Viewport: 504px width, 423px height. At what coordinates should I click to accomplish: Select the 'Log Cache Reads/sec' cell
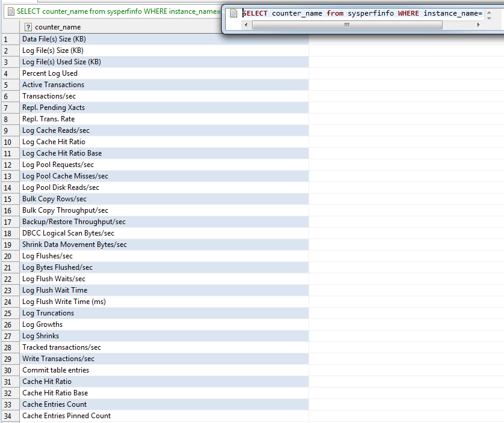[x=164, y=130]
